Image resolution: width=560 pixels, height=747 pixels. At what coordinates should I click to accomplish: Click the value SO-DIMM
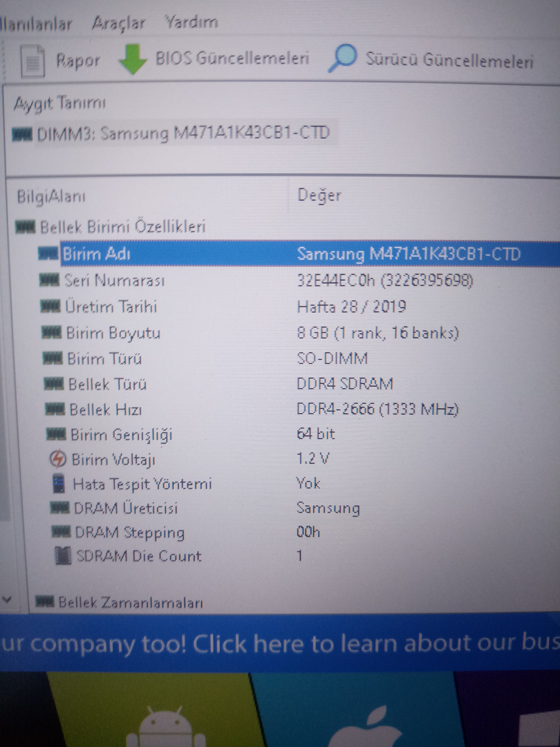click(x=332, y=358)
